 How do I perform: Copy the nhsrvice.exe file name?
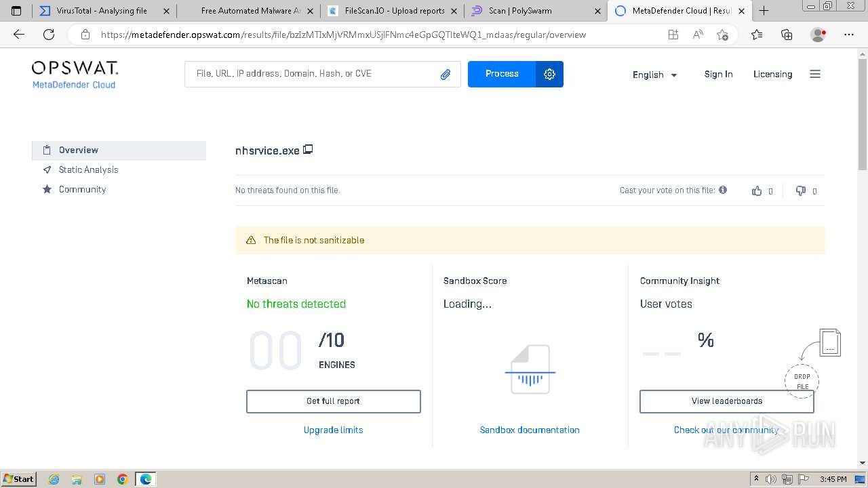(308, 149)
